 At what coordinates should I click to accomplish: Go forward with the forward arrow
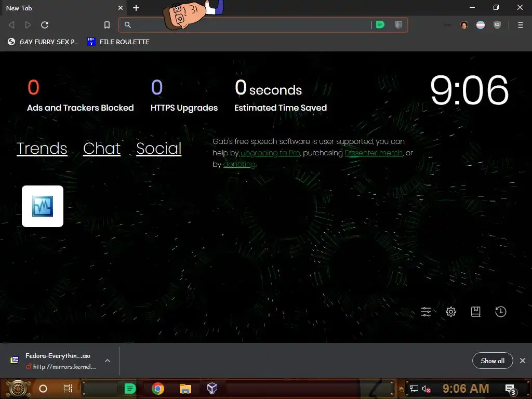point(28,25)
